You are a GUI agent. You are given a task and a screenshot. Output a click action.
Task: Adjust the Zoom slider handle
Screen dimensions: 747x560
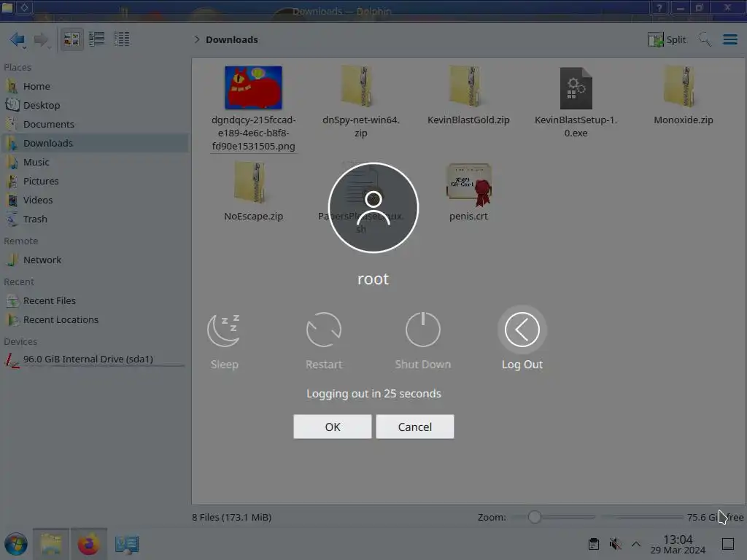click(x=534, y=517)
